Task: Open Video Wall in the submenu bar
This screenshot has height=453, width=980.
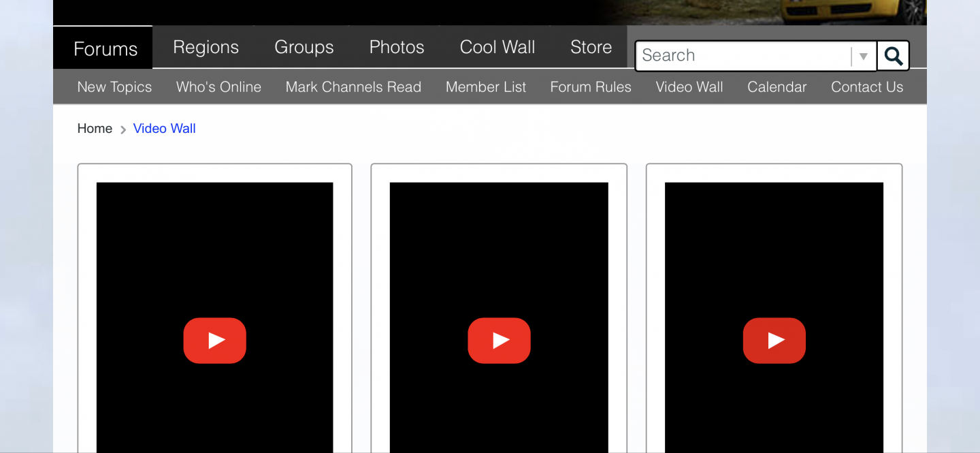Action: click(689, 87)
